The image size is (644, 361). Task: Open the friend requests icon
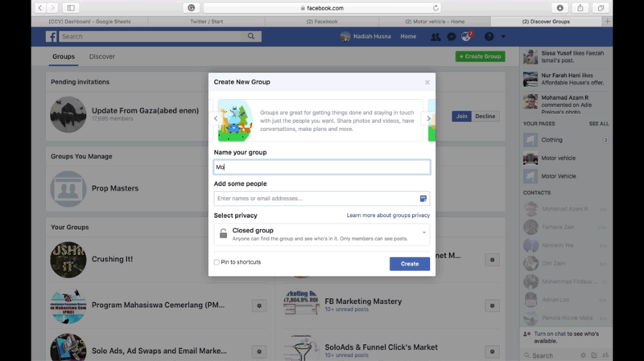(x=436, y=37)
